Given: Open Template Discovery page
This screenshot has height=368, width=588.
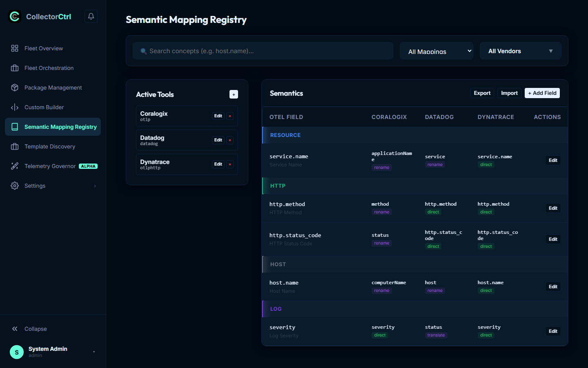Looking at the screenshot, I should click(x=53, y=146).
